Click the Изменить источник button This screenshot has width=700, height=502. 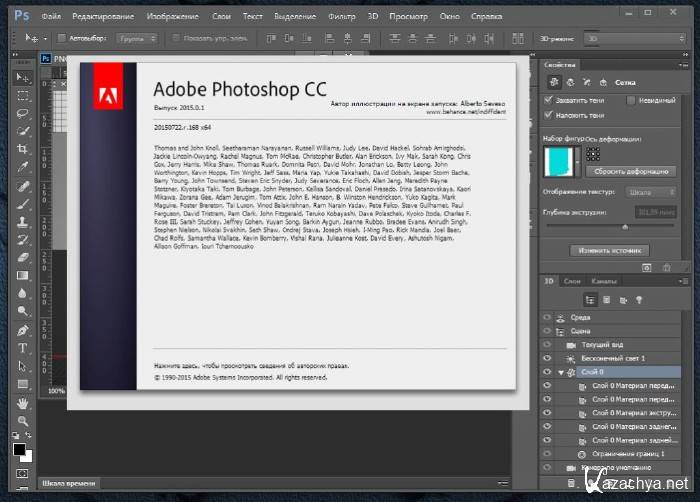coord(608,248)
